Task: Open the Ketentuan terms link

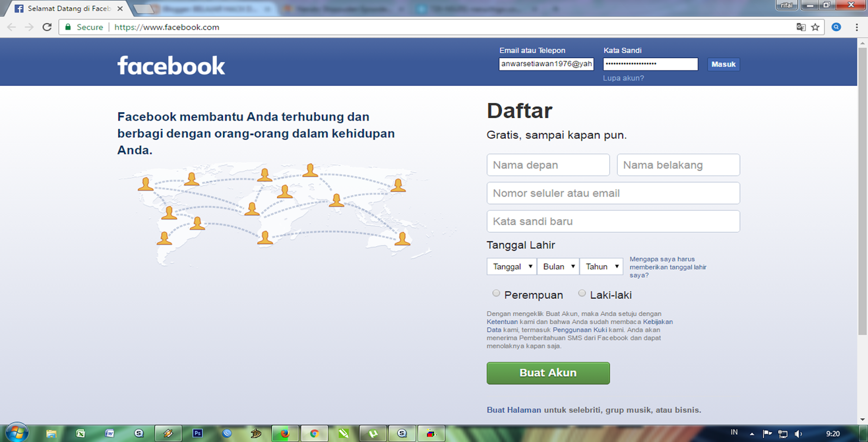Action: (x=502, y=322)
